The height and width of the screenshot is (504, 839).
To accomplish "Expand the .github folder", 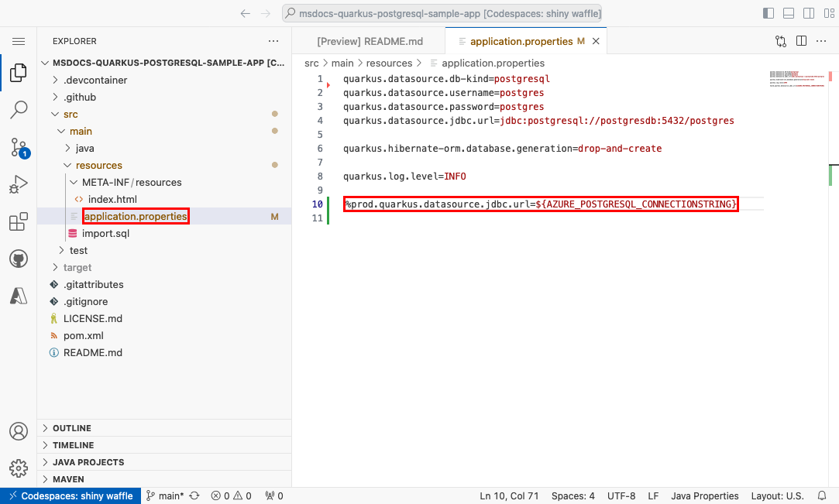I will (x=164, y=98).
